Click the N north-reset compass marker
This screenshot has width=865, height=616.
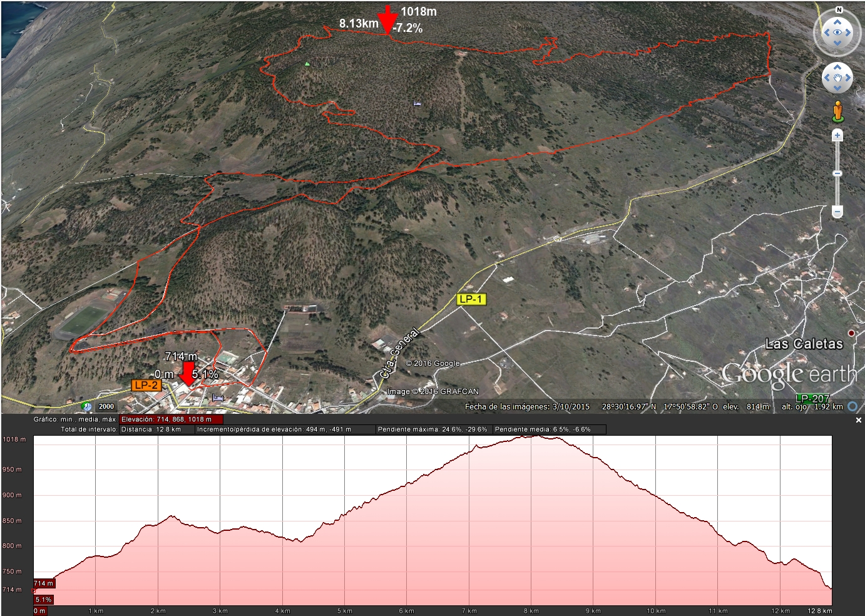point(839,10)
